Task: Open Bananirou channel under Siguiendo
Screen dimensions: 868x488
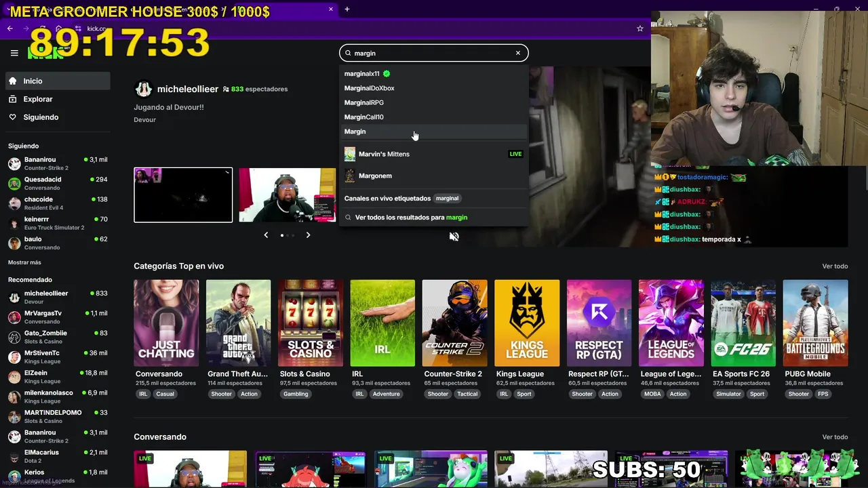Action: point(58,163)
